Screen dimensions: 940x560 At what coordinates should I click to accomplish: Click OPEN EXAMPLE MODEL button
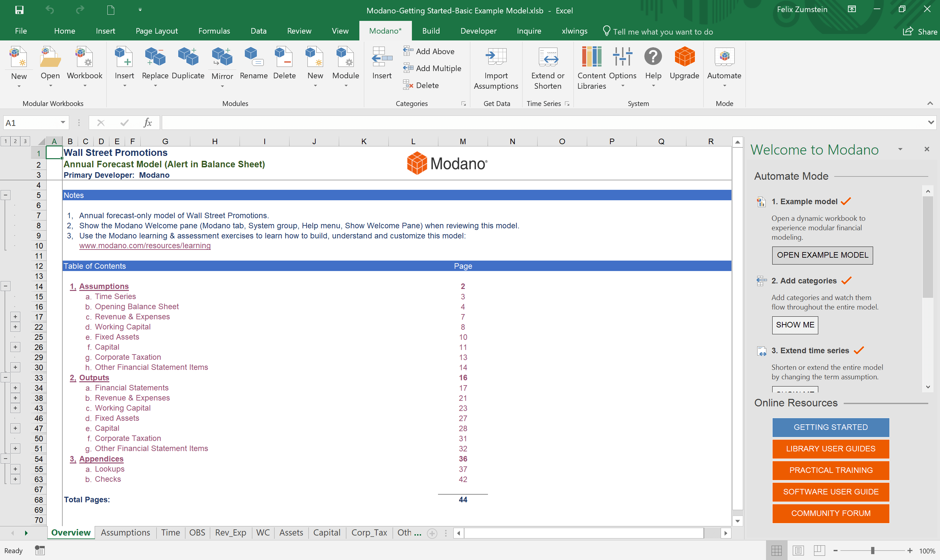[822, 255]
